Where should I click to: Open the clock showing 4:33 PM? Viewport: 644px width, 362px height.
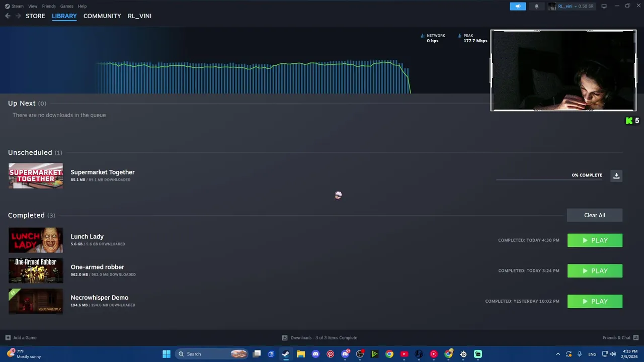(630, 354)
